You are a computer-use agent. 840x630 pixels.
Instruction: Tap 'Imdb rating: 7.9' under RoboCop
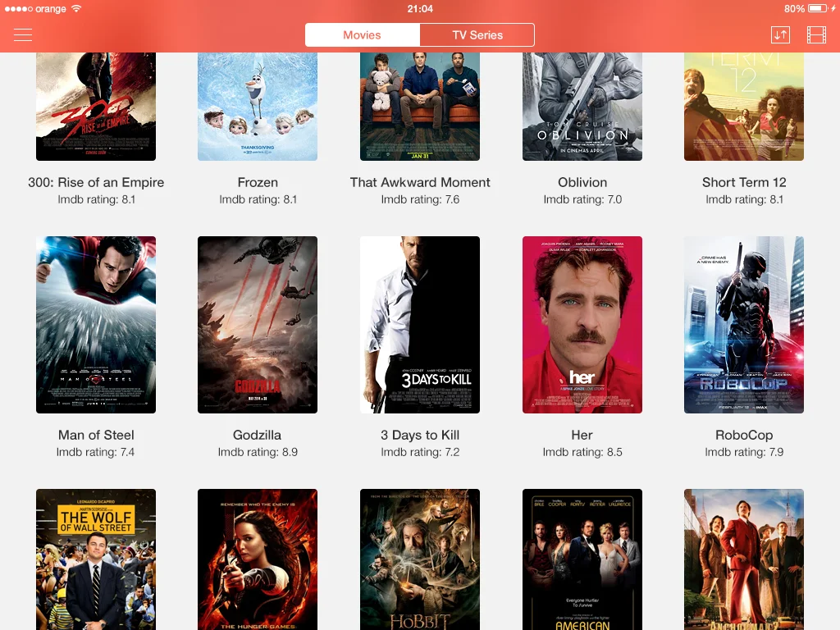(744, 452)
